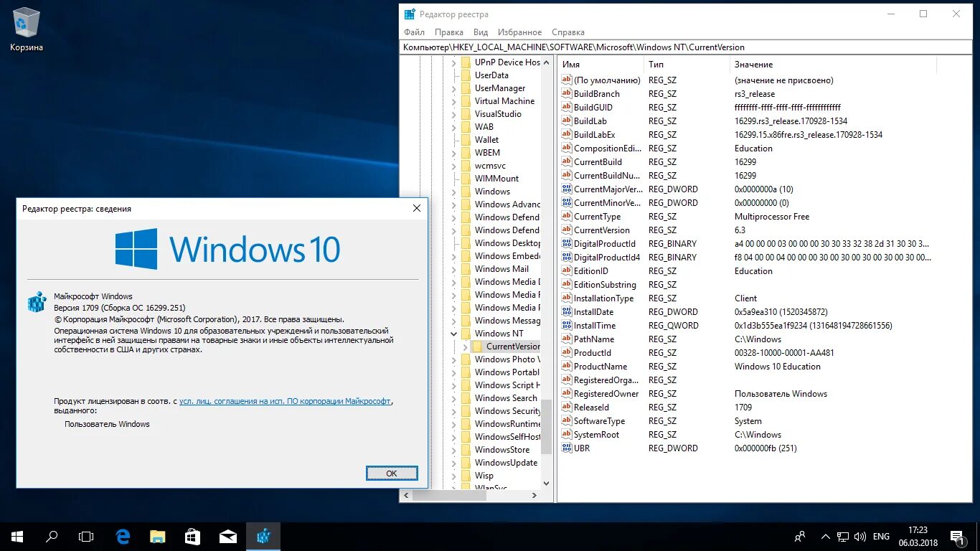Expand the UserManager tree node

point(453,88)
